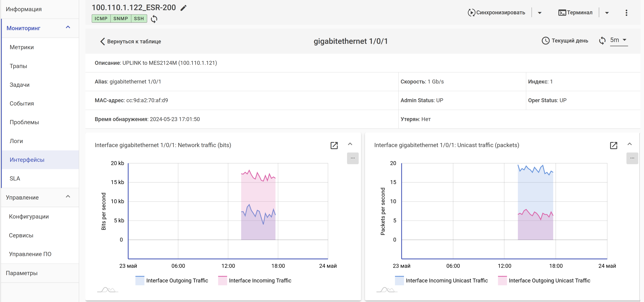Open Unicast traffic chart in new window
This screenshot has height=302, width=644.
tap(613, 145)
